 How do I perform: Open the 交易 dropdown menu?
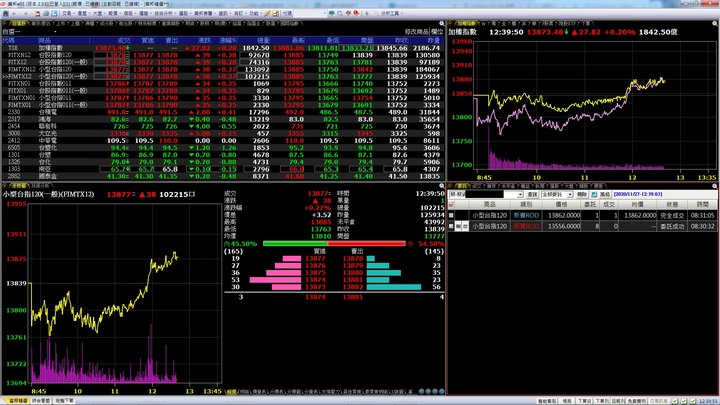[69, 13]
